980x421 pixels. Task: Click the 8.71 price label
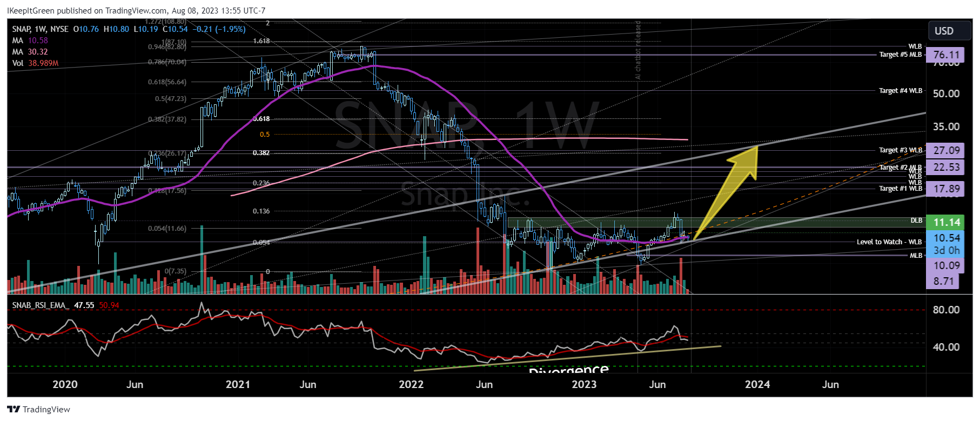943,281
